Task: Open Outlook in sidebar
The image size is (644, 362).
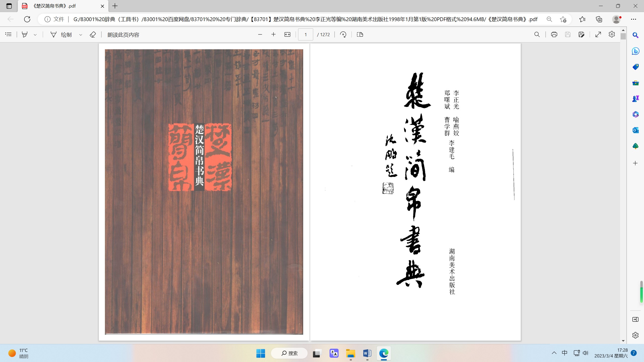Action: pyautogui.click(x=635, y=130)
